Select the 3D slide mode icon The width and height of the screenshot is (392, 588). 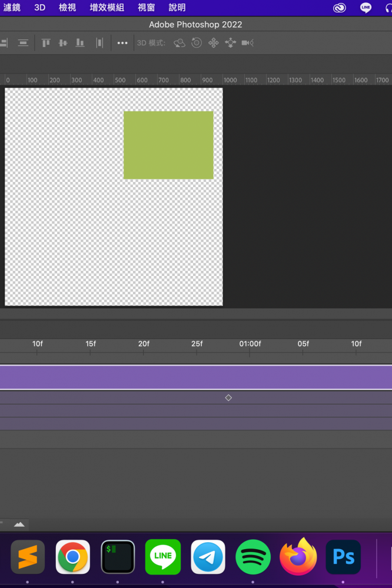[x=230, y=43]
